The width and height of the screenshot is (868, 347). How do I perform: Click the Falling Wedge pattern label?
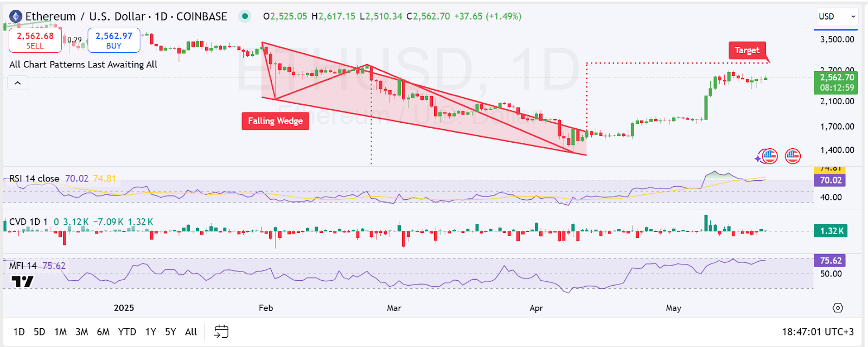(x=275, y=121)
